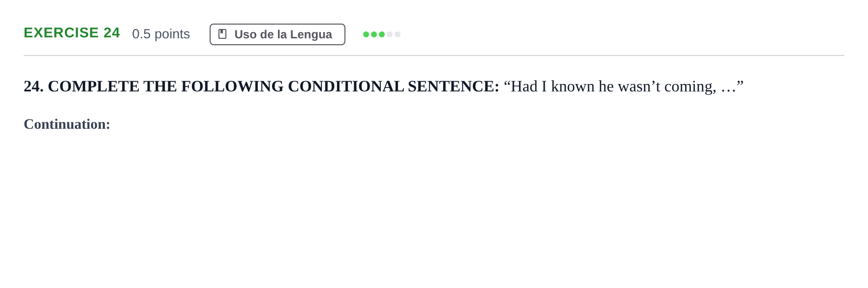The width and height of the screenshot is (868, 288).
Task: Select the second green difficulty dot
Action: (x=374, y=34)
